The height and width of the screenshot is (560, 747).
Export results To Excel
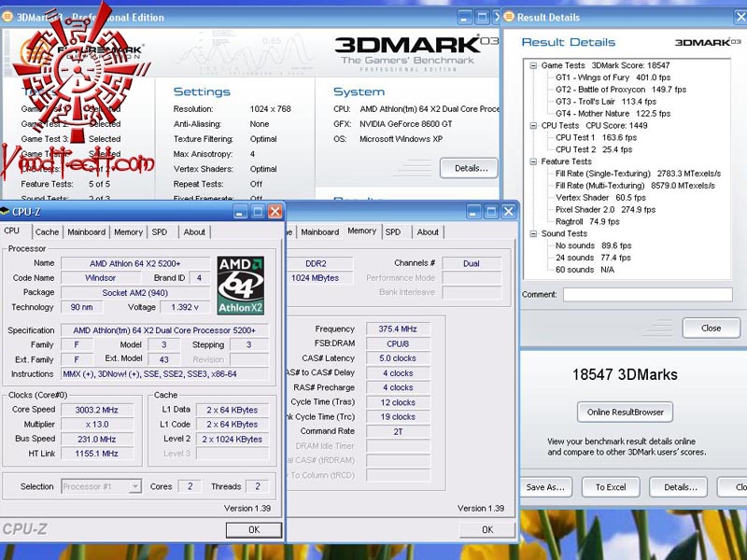[x=611, y=487]
